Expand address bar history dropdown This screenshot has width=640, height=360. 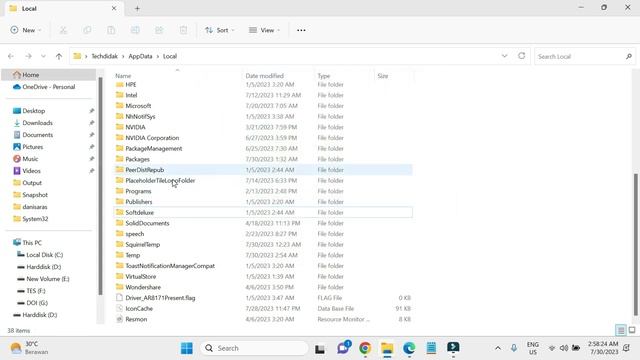click(504, 56)
